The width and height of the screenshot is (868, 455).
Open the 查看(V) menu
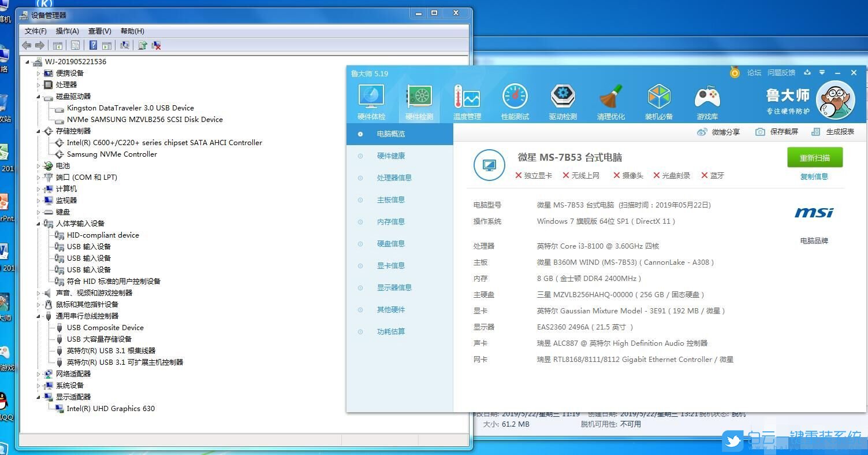[x=99, y=31]
